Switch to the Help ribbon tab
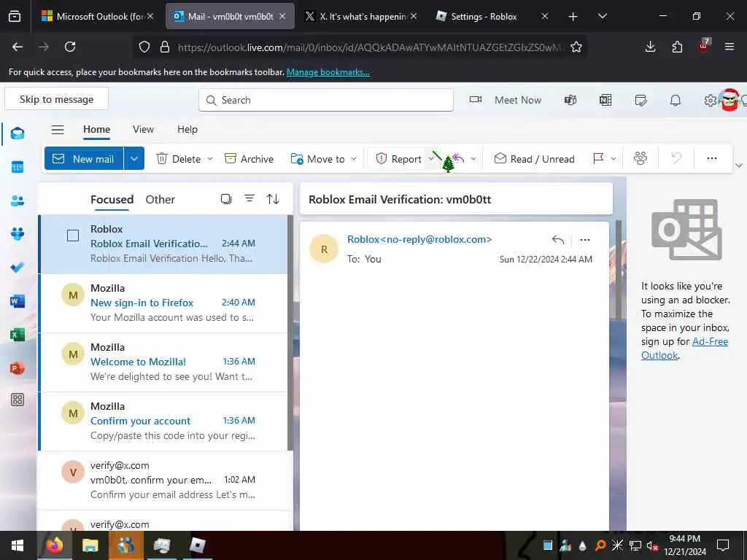Screen dimensions: 747x560 [187, 129]
